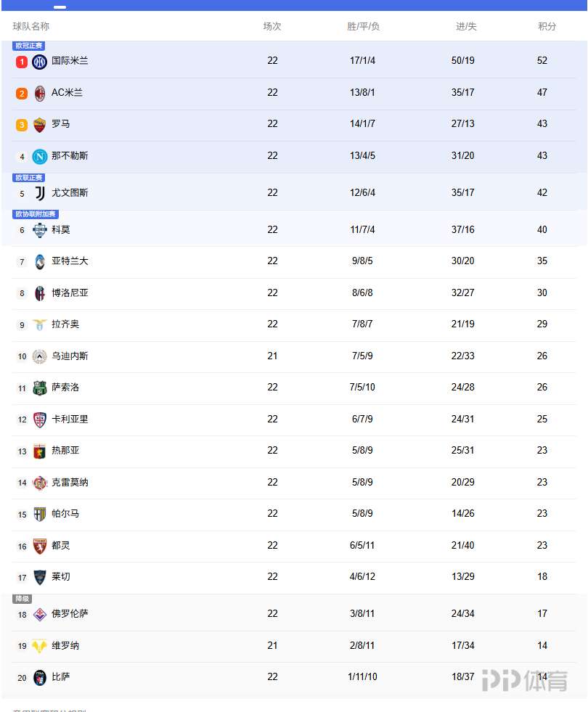Click the 胜/平/负 column header
Viewport: 588px width, 712px height.
point(363,26)
